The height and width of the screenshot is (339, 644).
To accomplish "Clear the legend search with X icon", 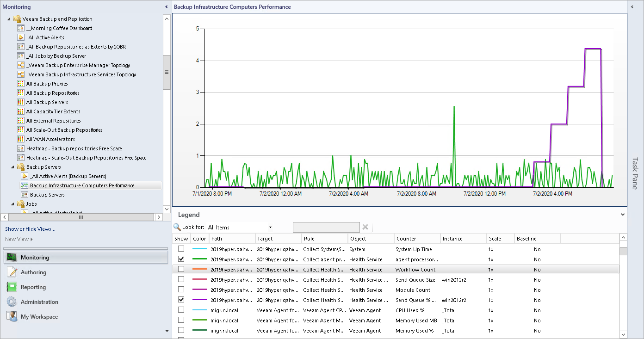I will (365, 227).
